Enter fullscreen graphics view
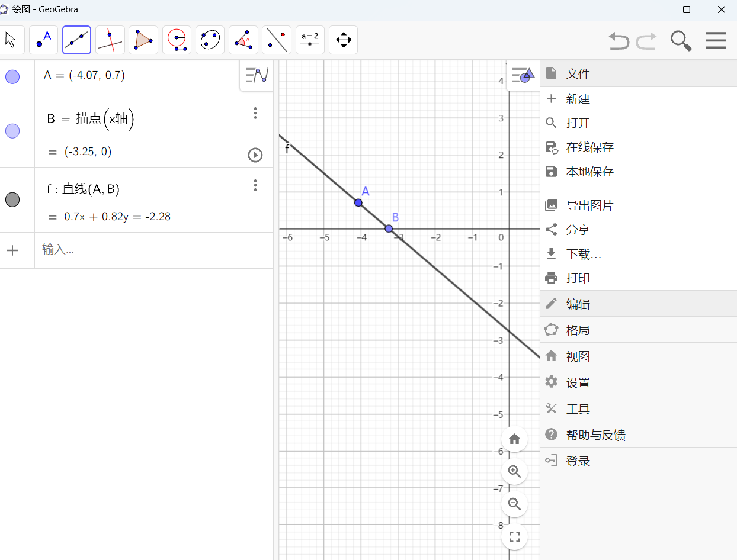The height and width of the screenshot is (560, 737). pyautogui.click(x=514, y=537)
